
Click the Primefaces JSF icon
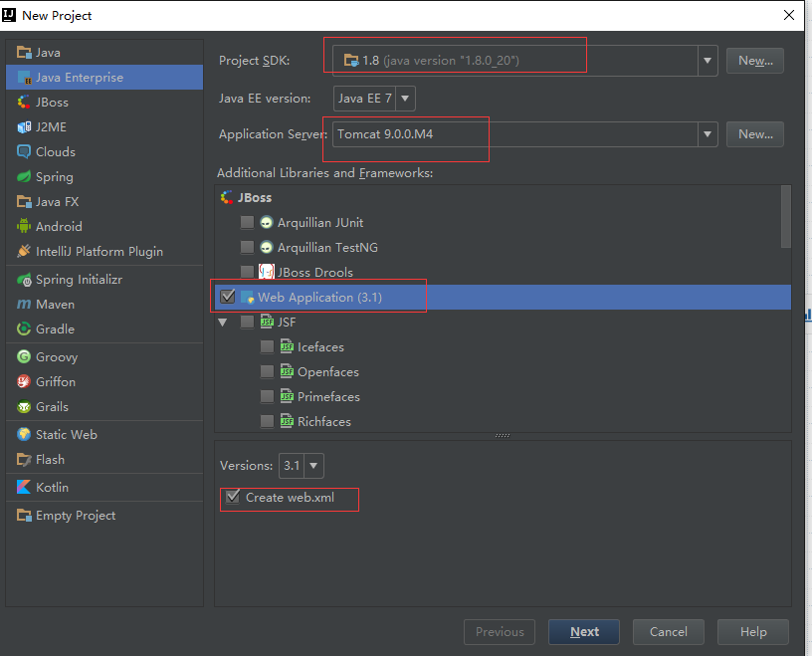pyautogui.click(x=287, y=396)
